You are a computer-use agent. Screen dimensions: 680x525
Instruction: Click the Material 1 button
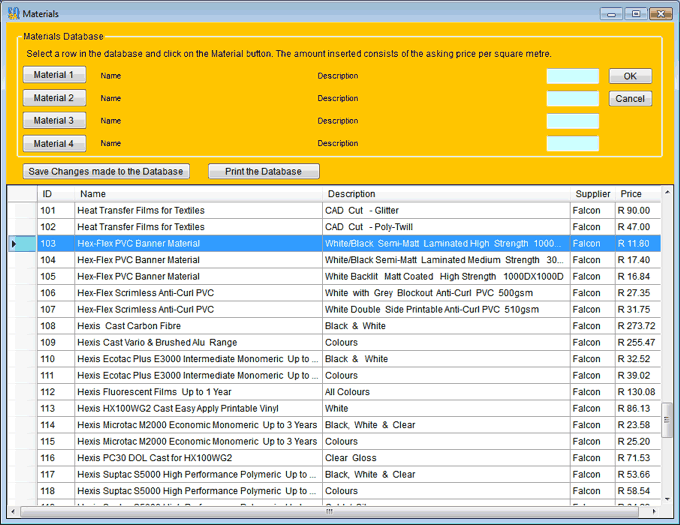(54, 75)
